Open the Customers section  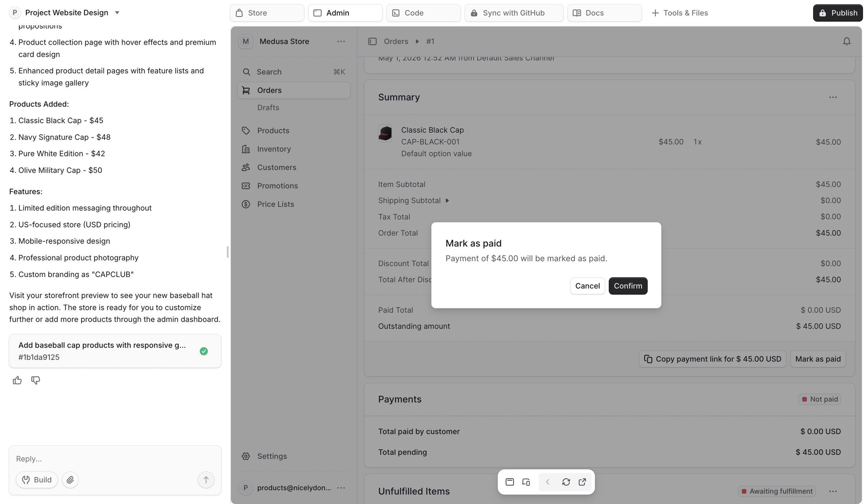click(x=294, y=167)
